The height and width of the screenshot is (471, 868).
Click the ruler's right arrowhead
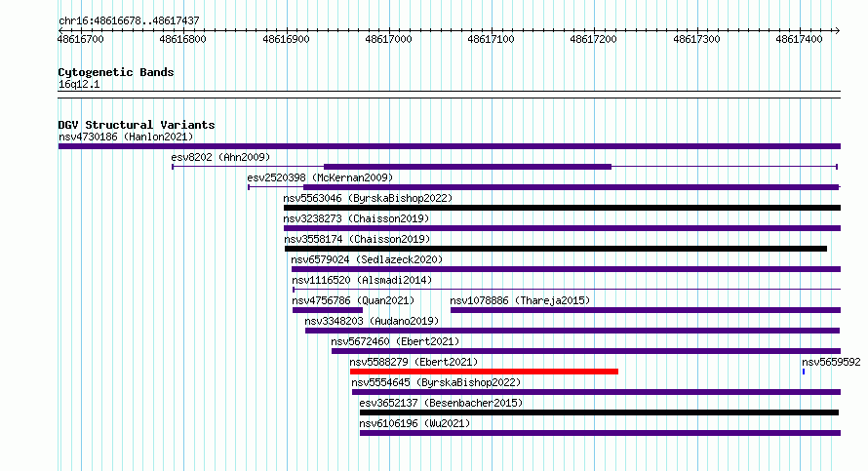(838, 31)
